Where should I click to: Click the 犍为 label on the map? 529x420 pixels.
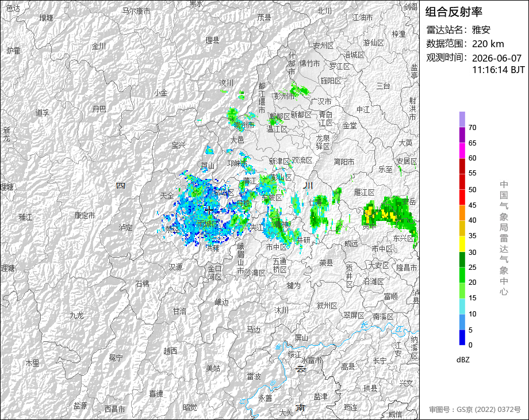click(x=293, y=285)
